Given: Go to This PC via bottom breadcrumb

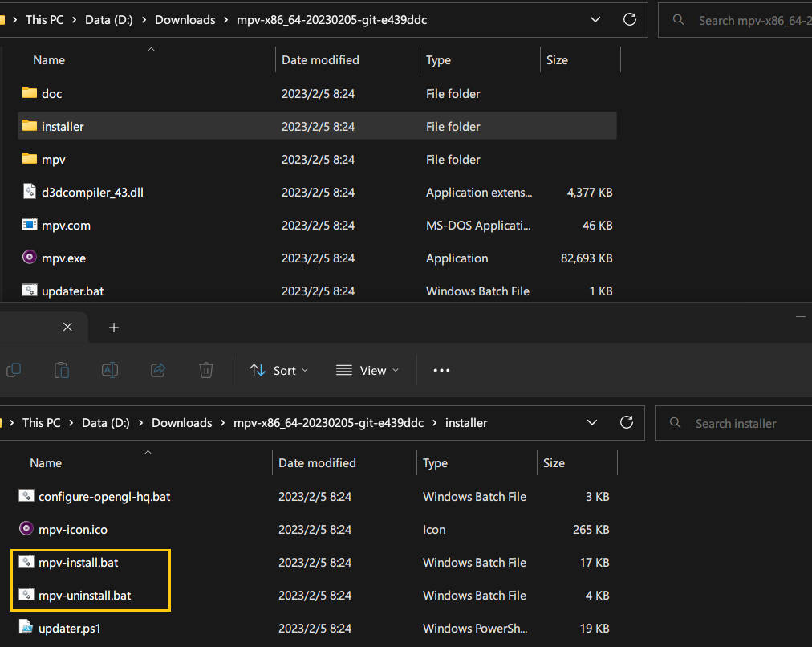Looking at the screenshot, I should [x=40, y=422].
